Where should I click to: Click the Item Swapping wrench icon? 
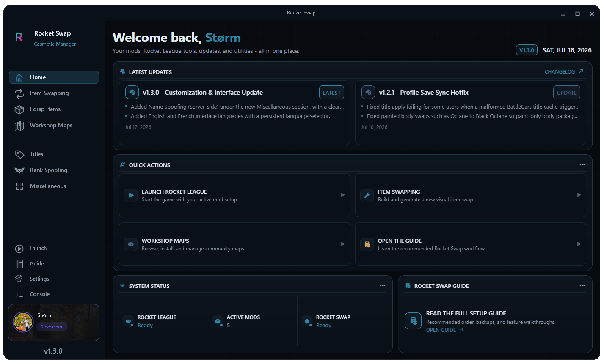(x=367, y=195)
